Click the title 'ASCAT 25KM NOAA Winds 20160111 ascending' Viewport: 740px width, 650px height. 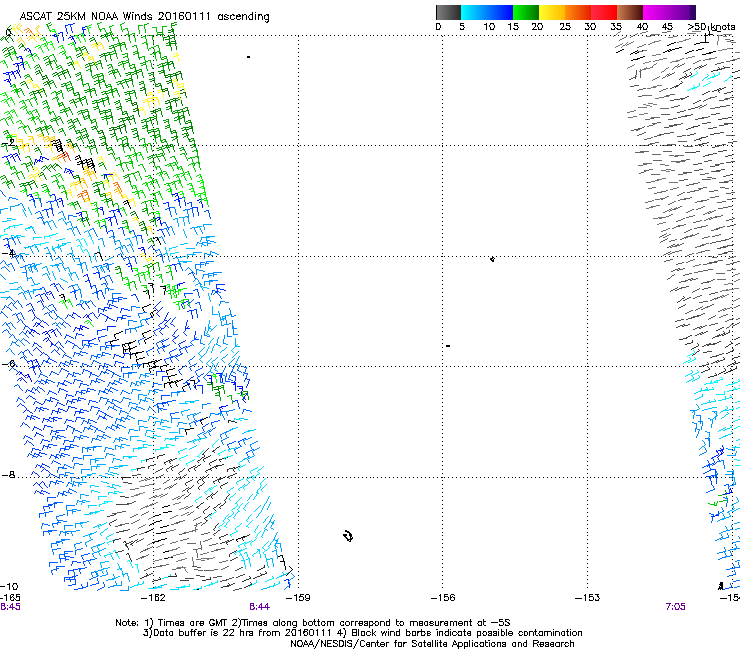click(x=144, y=17)
